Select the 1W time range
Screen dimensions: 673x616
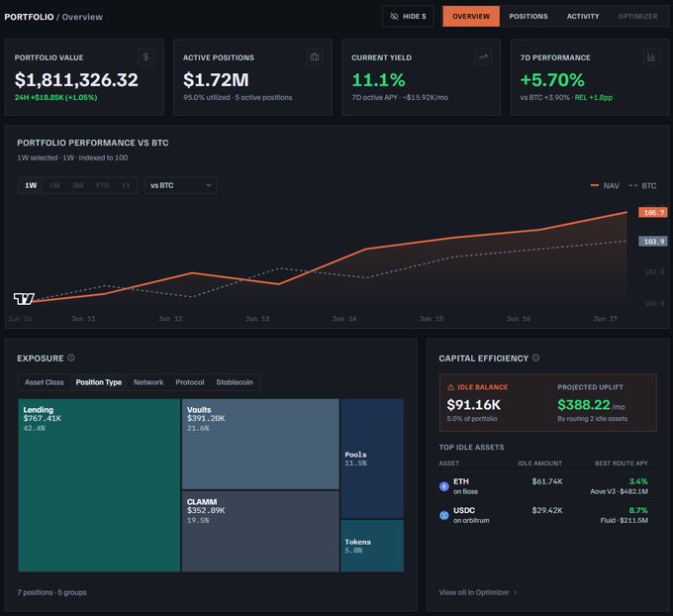click(x=31, y=185)
